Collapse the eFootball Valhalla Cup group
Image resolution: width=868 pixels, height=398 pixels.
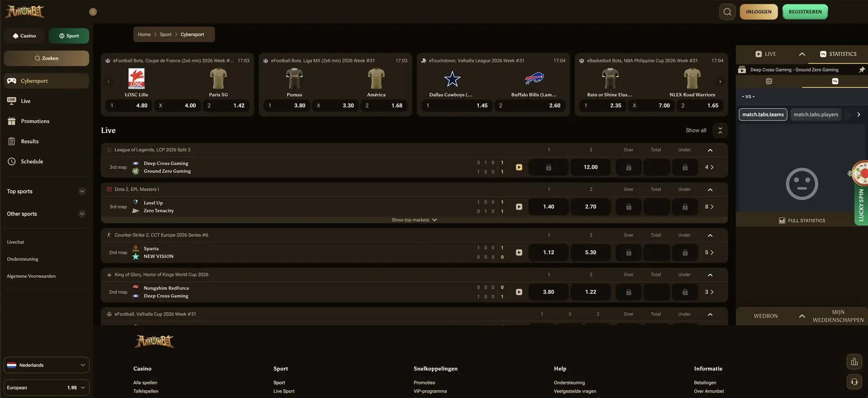tap(710, 314)
